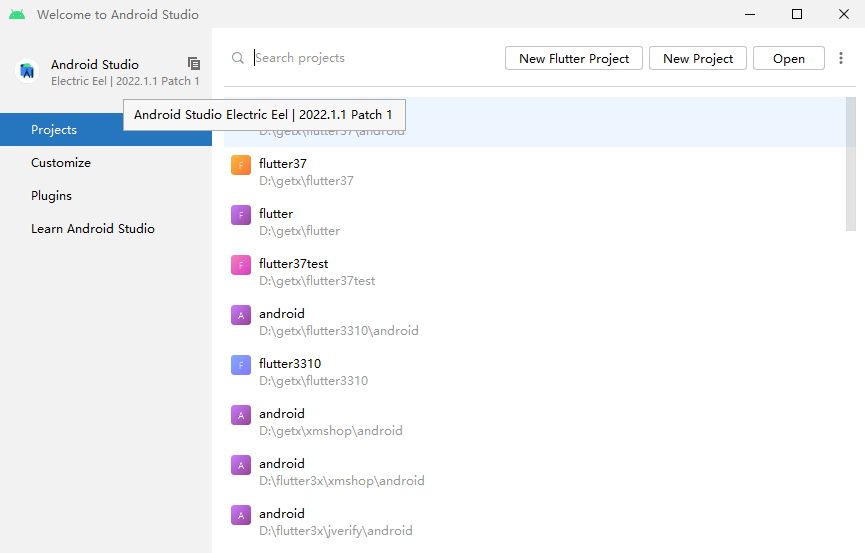Screen dimensions: 865x553
Task: Click the orange F icon for flutter37
Action: 241,165
